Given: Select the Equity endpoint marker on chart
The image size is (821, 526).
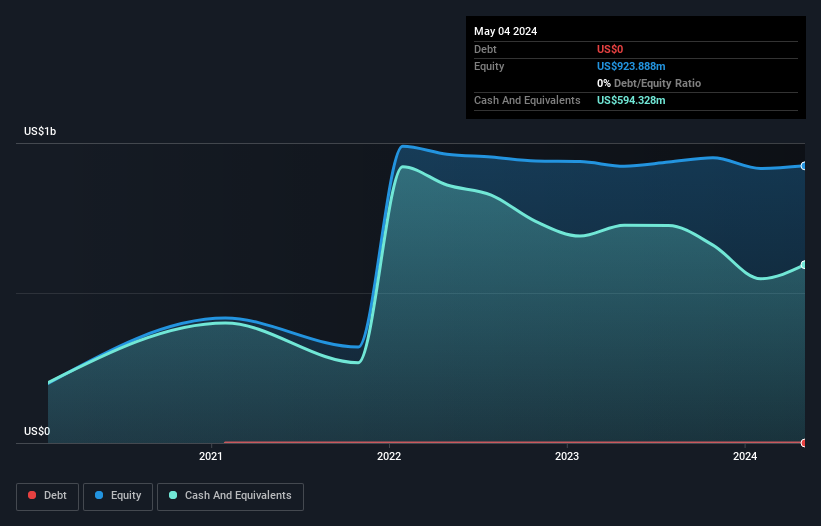Looking at the screenshot, I should tap(804, 166).
